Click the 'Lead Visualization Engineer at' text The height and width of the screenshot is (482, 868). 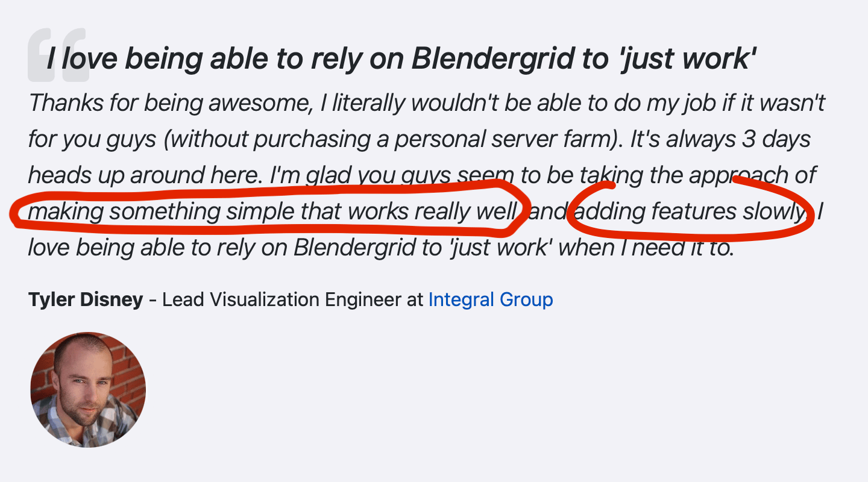pyautogui.click(x=293, y=299)
